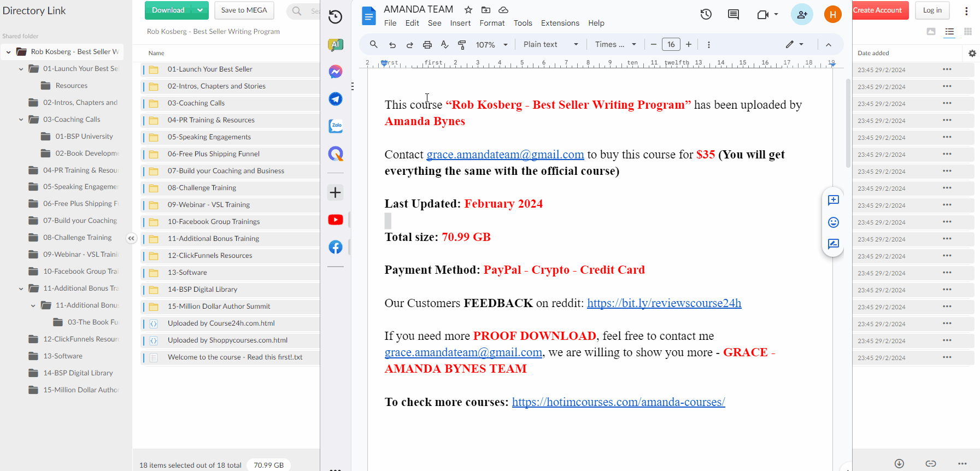The height and width of the screenshot is (471, 980).
Task: Open the Format menu
Action: click(x=492, y=23)
